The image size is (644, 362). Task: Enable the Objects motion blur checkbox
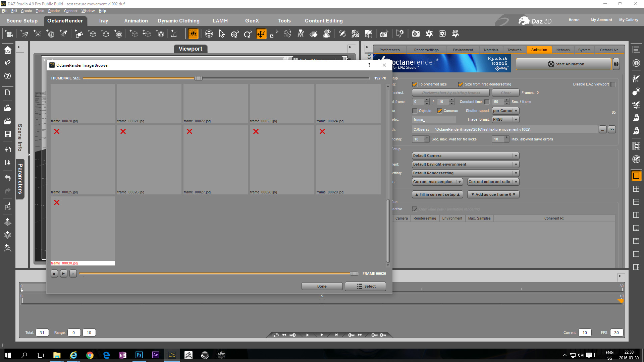point(415,111)
